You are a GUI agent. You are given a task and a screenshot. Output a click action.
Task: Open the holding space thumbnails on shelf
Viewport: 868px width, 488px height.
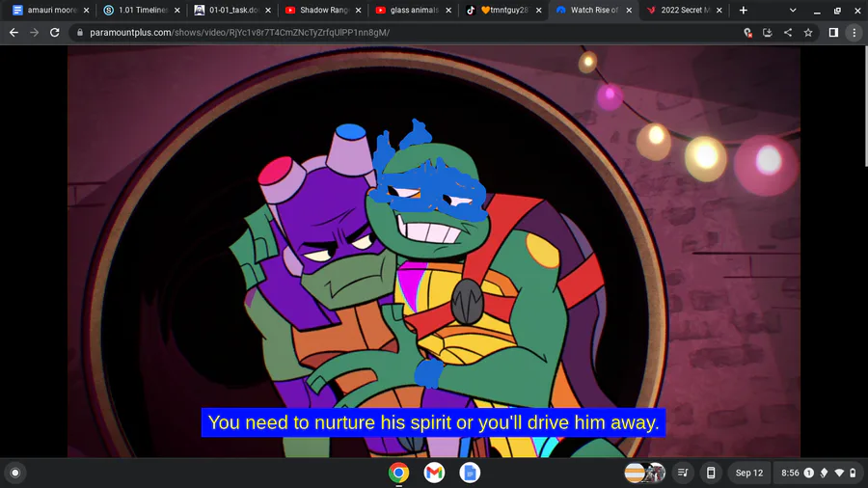coord(644,473)
